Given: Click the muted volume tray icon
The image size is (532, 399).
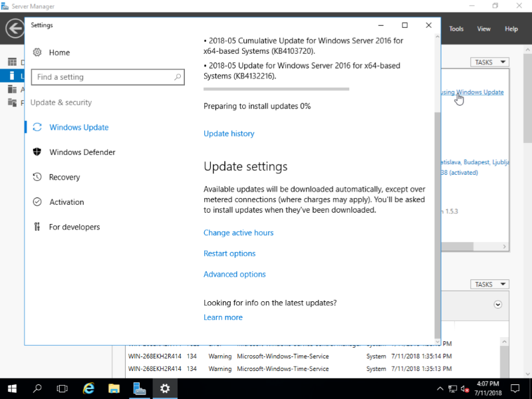Looking at the screenshot, I should (465, 389).
